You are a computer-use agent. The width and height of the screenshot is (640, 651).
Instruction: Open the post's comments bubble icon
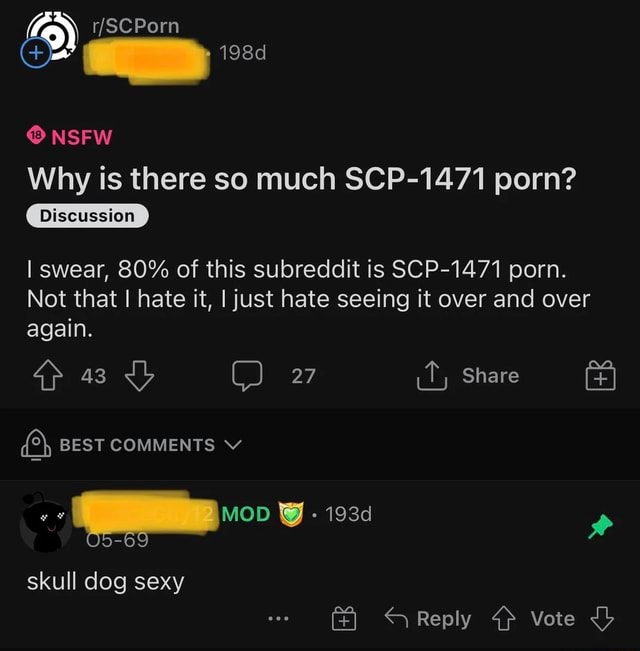pyautogui.click(x=247, y=375)
